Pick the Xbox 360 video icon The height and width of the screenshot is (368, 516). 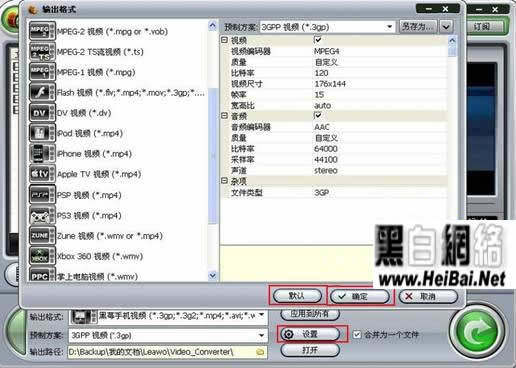(x=42, y=256)
